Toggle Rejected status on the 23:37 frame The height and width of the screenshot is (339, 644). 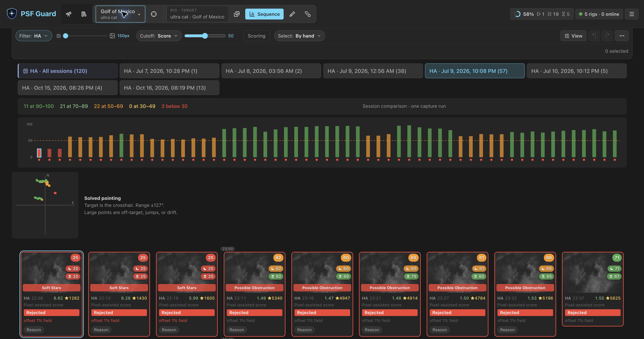[x=592, y=313]
